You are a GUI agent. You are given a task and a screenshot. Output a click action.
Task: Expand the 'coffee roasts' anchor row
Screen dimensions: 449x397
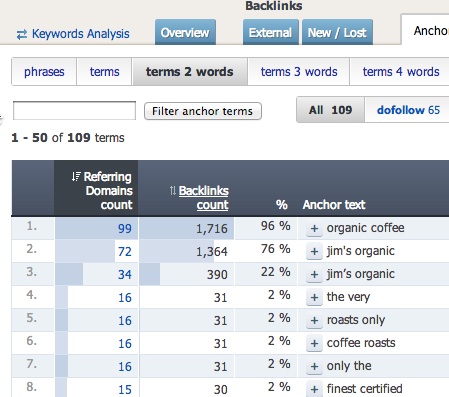click(314, 343)
